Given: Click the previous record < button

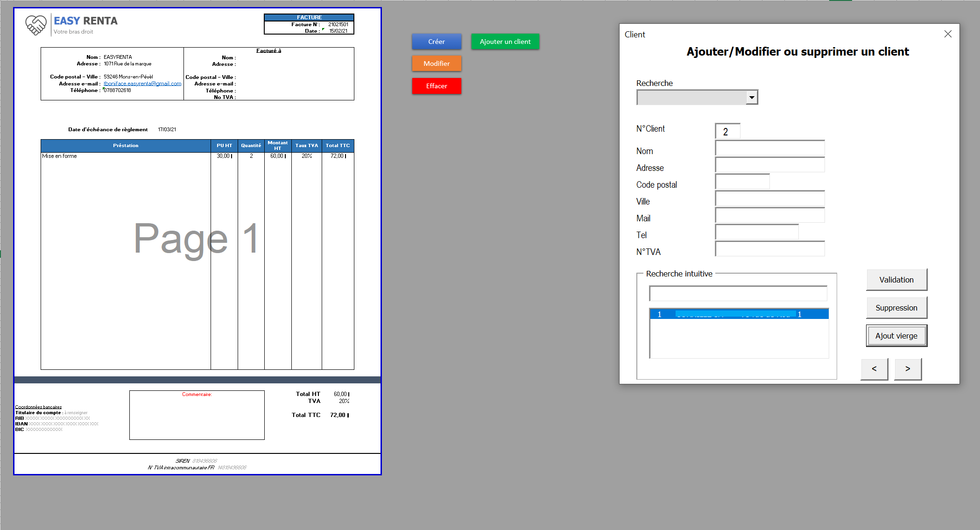Looking at the screenshot, I should point(874,369).
